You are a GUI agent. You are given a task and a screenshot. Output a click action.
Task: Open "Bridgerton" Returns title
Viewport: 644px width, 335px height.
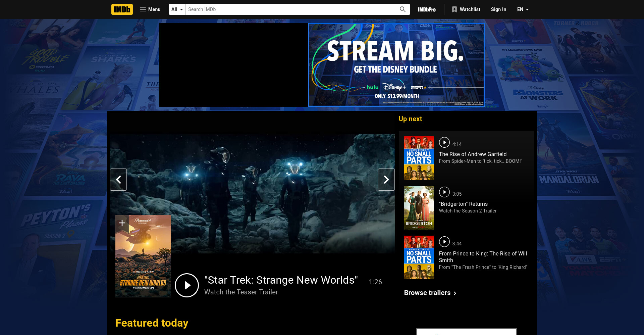tap(463, 204)
